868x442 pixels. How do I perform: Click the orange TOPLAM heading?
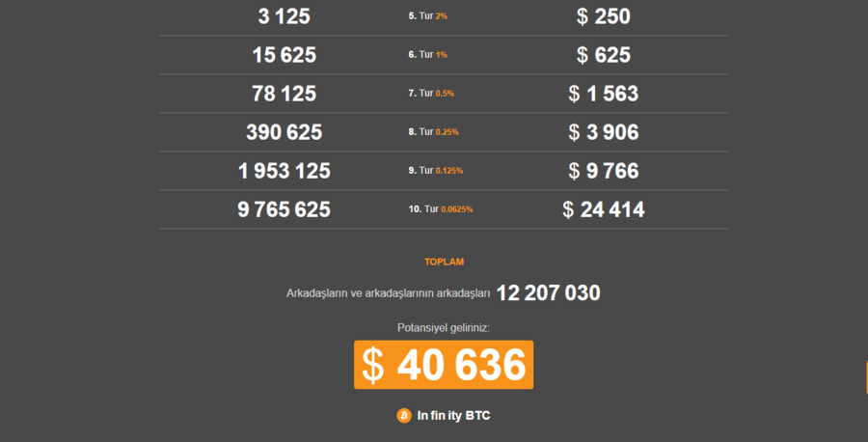(x=444, y=262)
